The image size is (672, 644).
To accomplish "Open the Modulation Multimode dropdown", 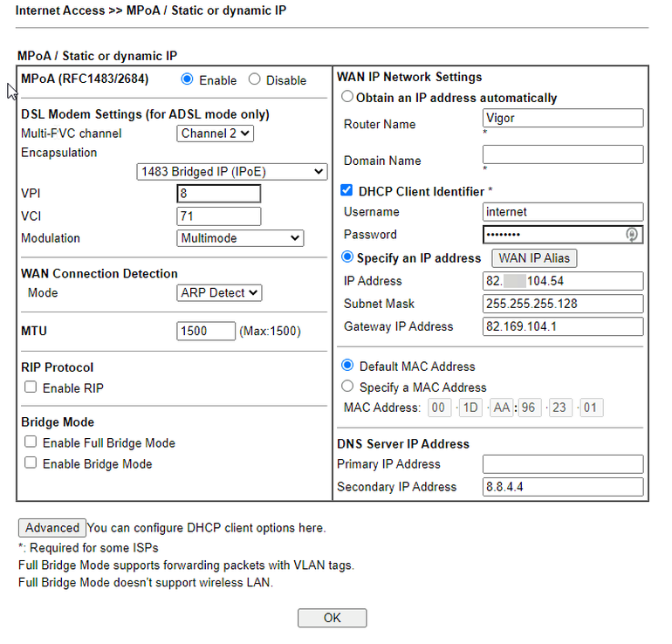I will (240, 238).
